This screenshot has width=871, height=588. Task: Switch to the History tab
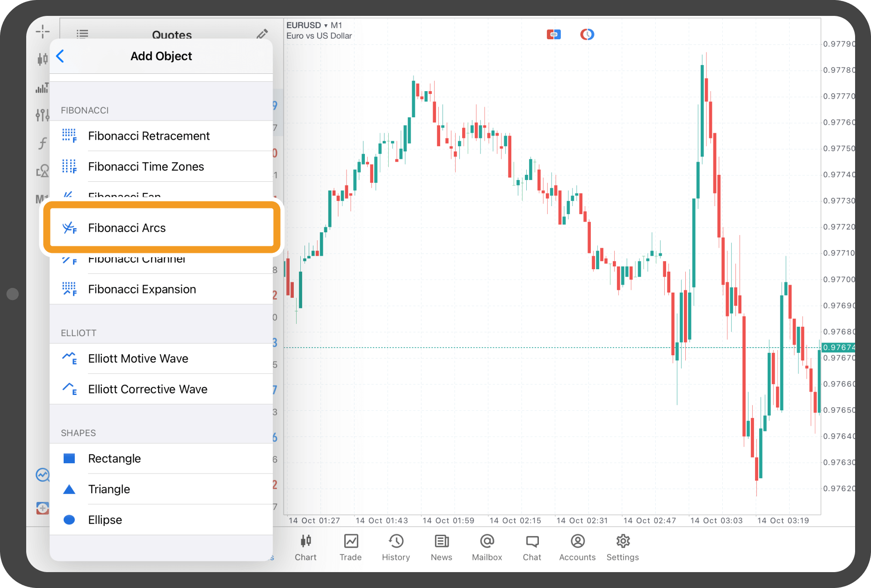point(396,547)
